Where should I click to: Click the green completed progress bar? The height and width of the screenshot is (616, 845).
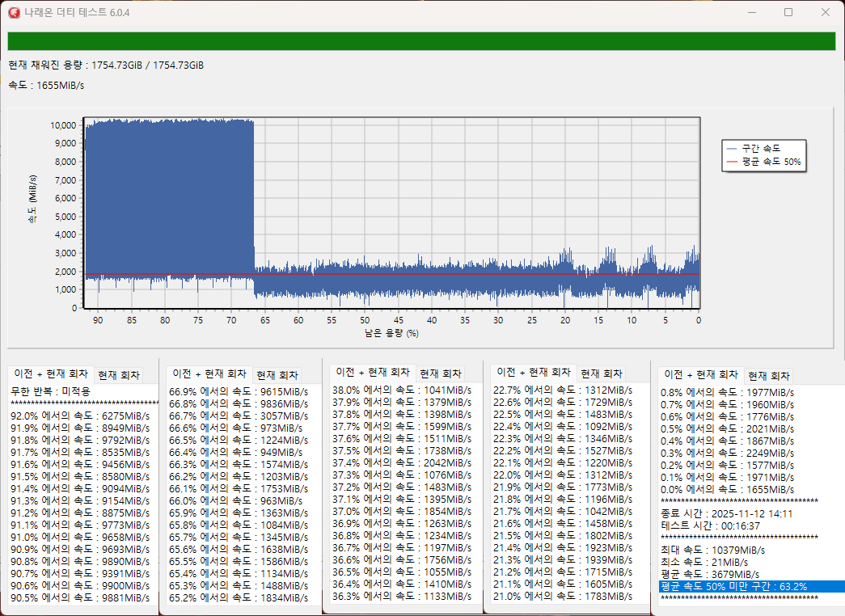421,41
